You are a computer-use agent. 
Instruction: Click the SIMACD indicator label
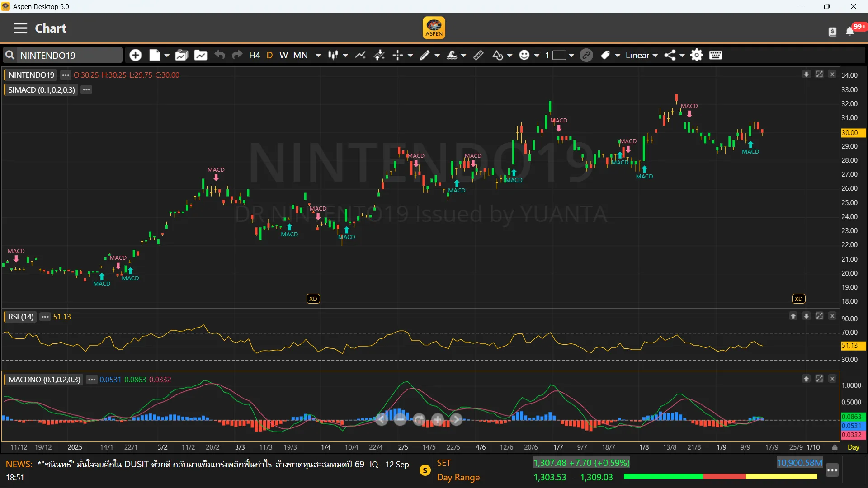click(42, 90)
